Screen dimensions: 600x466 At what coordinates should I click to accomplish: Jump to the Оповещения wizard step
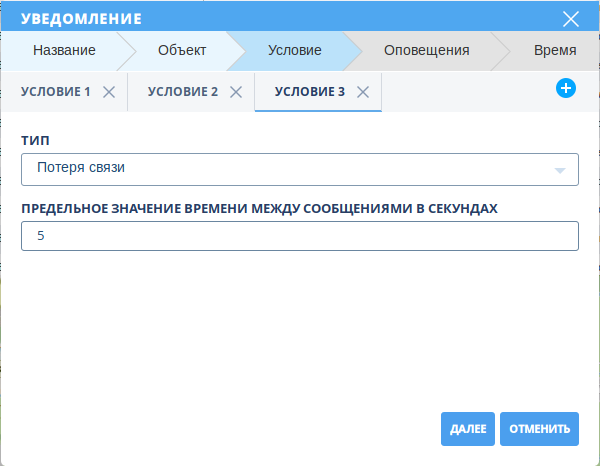(426, 50)
